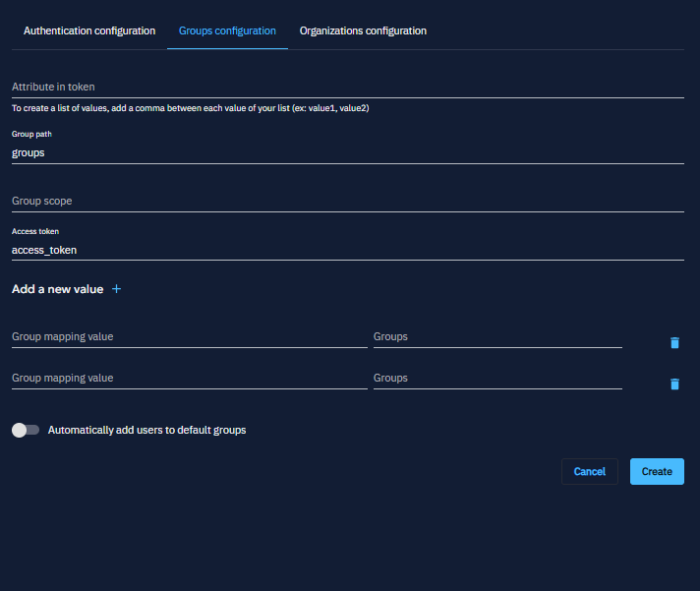
Task: Focus the Attribute in token field
Action: [347, 88]
